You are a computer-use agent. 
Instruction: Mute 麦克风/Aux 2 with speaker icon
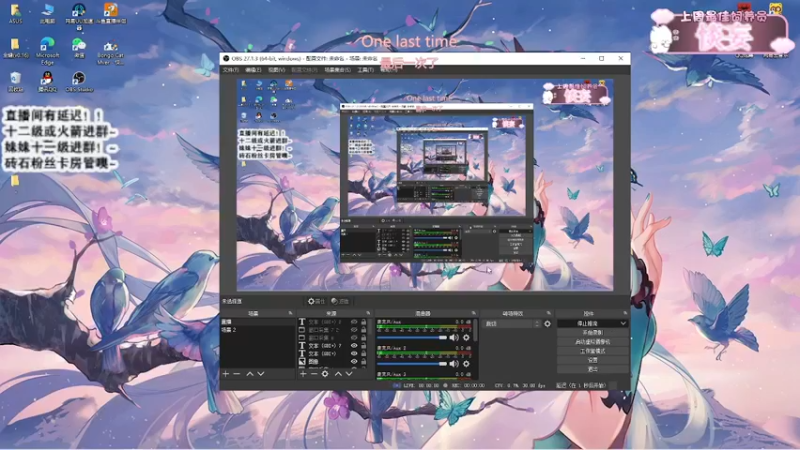[x=454, y=364]
